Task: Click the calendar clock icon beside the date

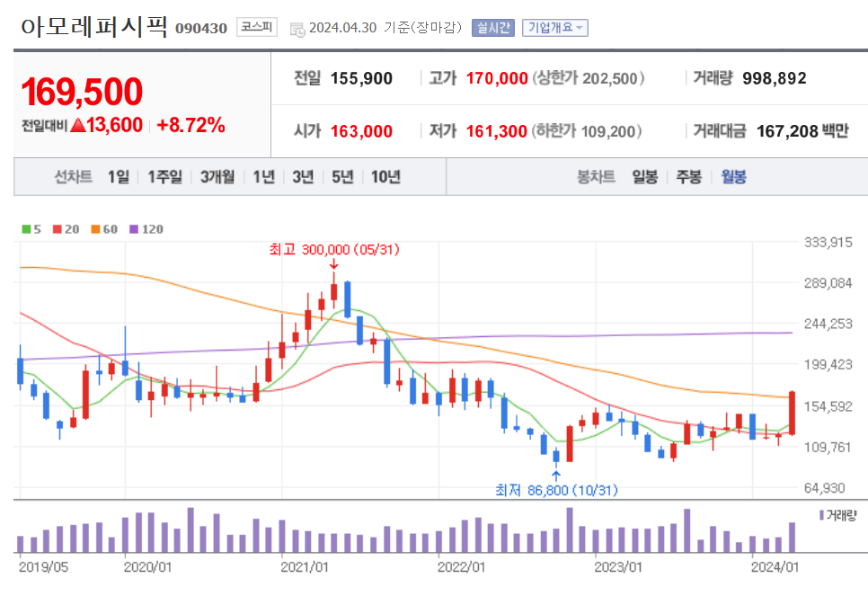Action: (x=297, y=30)
